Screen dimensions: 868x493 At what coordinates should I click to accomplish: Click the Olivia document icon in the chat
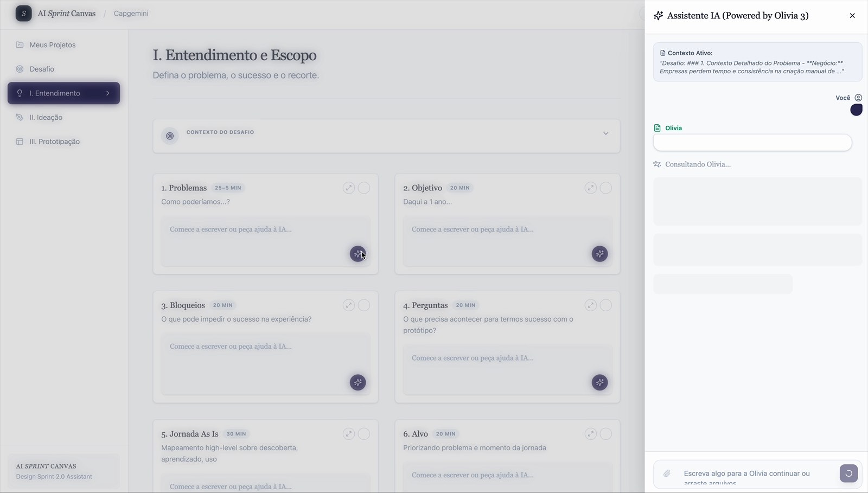[x=658, y=128]
